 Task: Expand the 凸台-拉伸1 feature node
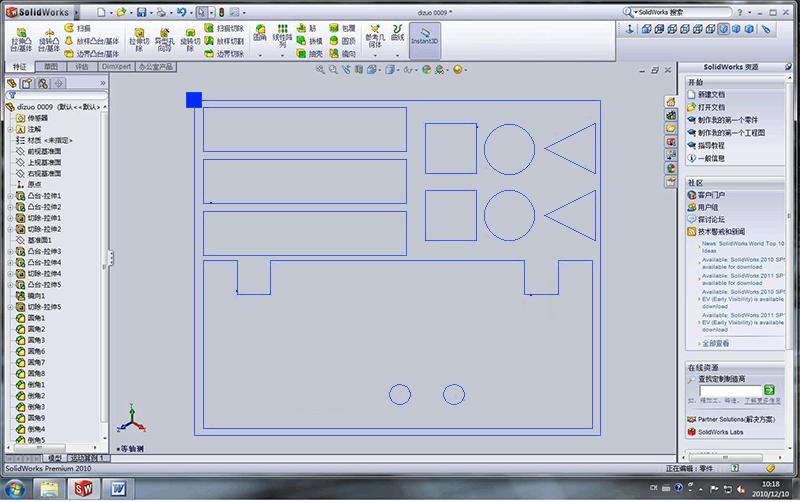(10, 196)
